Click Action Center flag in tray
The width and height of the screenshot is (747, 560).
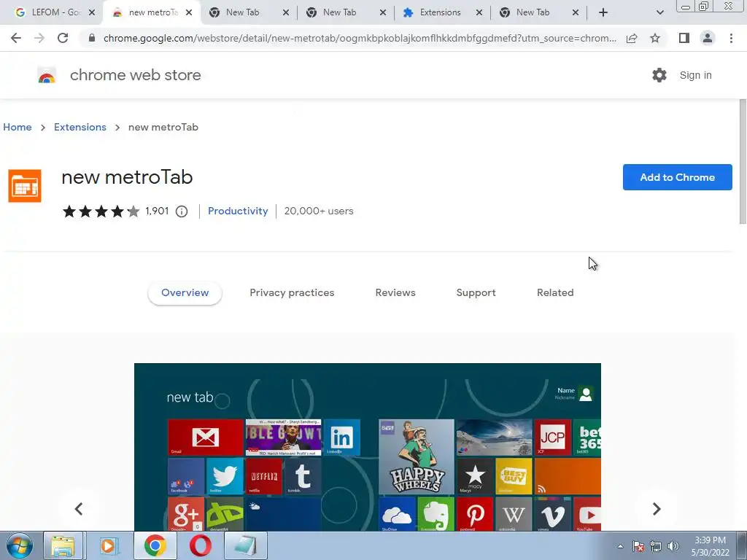pos(638,546)
